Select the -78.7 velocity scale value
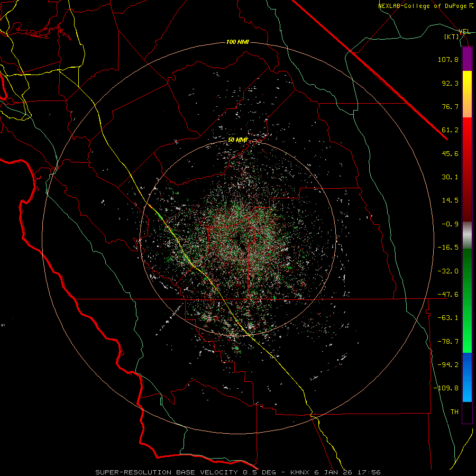 click(x=448, y=342)
